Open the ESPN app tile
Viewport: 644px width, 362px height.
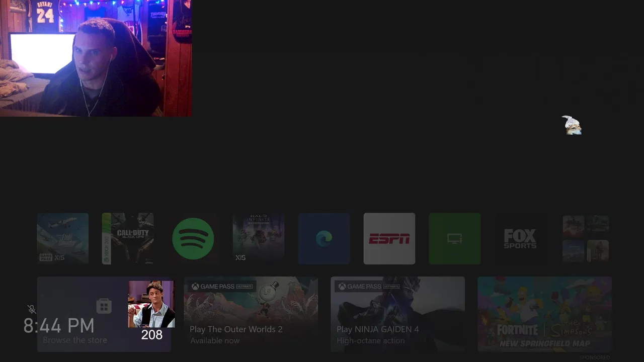pos(389,238)
